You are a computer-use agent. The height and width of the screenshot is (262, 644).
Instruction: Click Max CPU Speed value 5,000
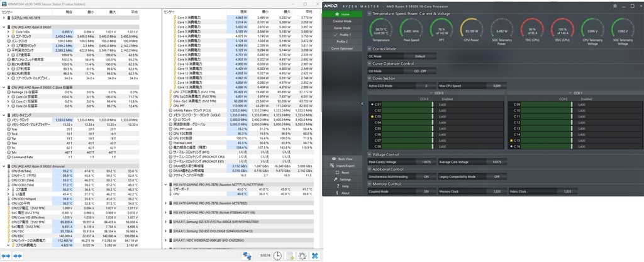(x=497, y=86)
